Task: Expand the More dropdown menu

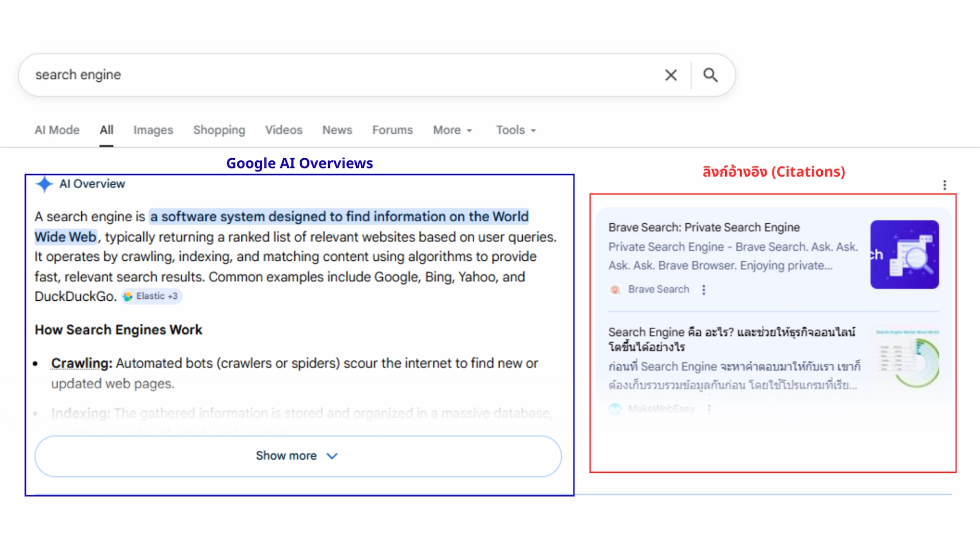Action: tap(453, 130)
